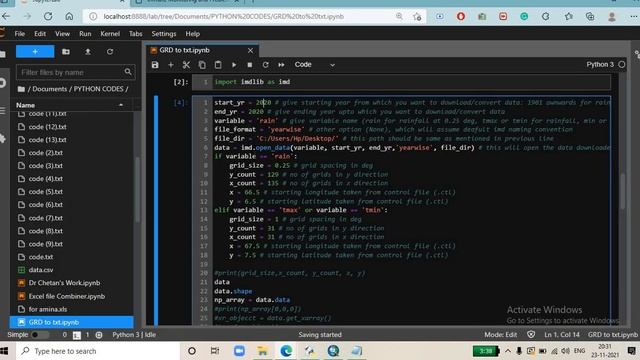Image resolution: width=640 pixels, height=360 pixels.
Task: Click the Mode: Edit status indicator
Action: tap(500, 335)
